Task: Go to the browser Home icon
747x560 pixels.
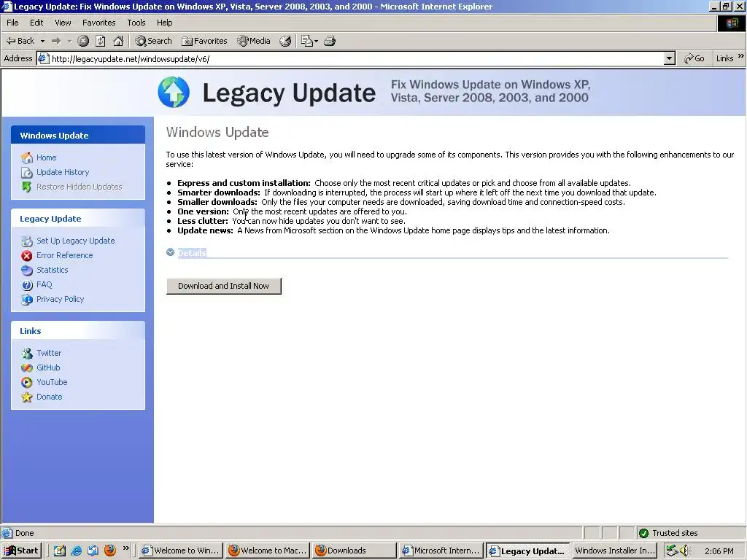Action: [118, 42]
